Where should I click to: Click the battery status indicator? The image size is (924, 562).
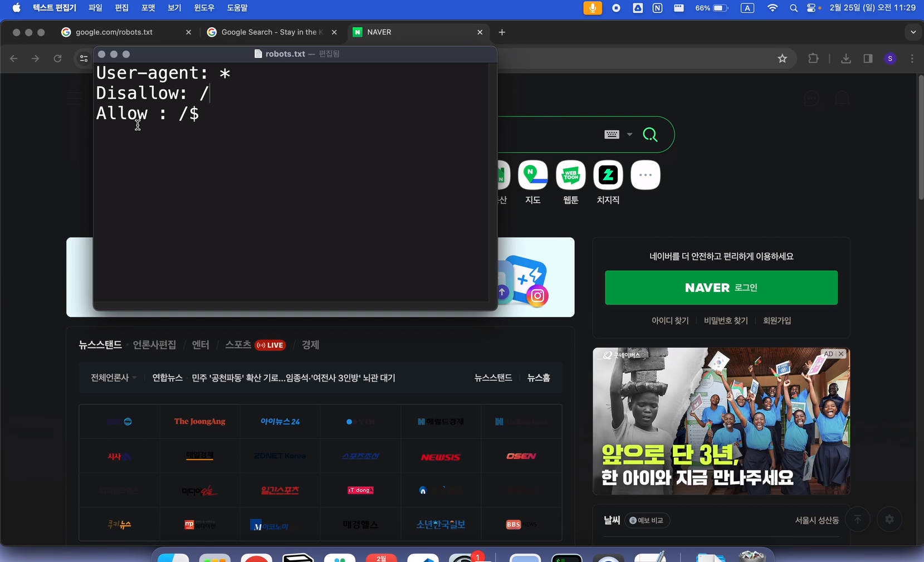[712, 8]
